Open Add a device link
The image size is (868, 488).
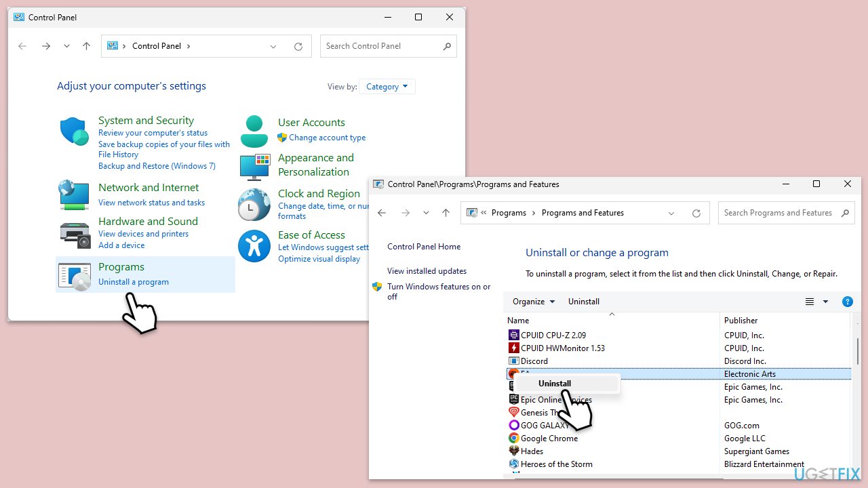tap(121, 245)
